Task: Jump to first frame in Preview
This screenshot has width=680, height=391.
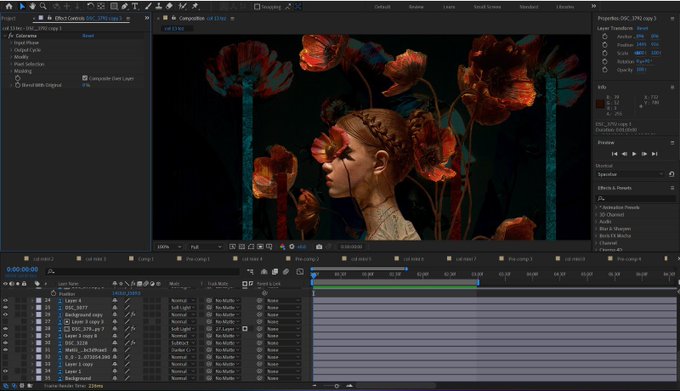Action: coord(615,154)
